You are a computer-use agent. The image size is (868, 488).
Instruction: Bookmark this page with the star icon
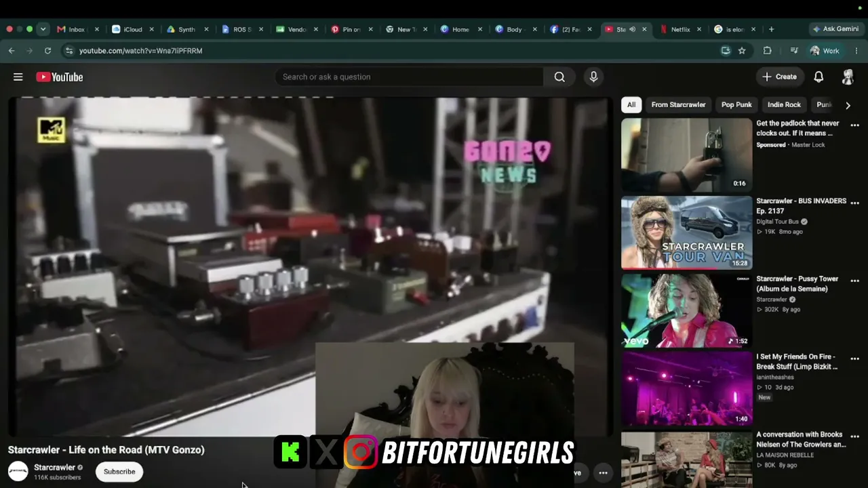[742, 51]
